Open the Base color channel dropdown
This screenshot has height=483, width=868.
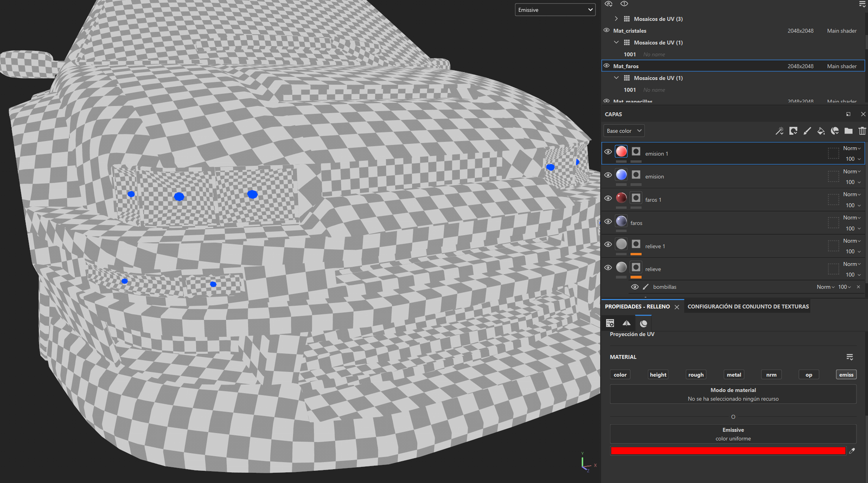pyautogui.click(x=624, y=131)
